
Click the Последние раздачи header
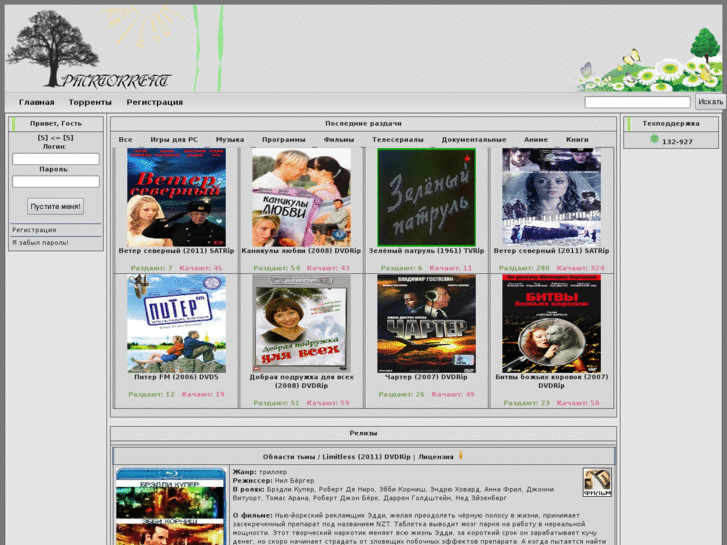tap(363, 123)
